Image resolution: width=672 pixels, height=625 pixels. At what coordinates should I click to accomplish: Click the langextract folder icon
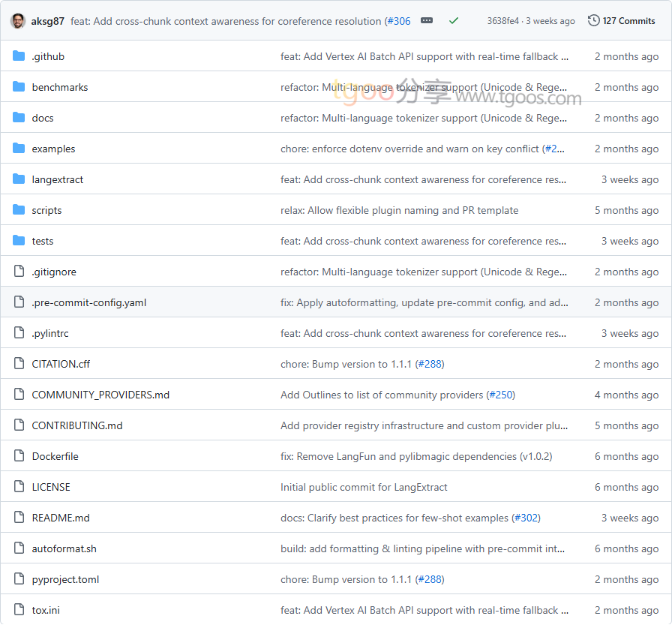(x=19, y=179)
